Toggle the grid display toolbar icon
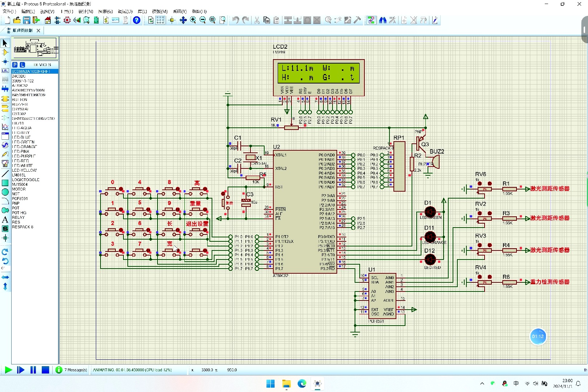Image resolution: width=588 pixels, height=392 pixels. 160,20
